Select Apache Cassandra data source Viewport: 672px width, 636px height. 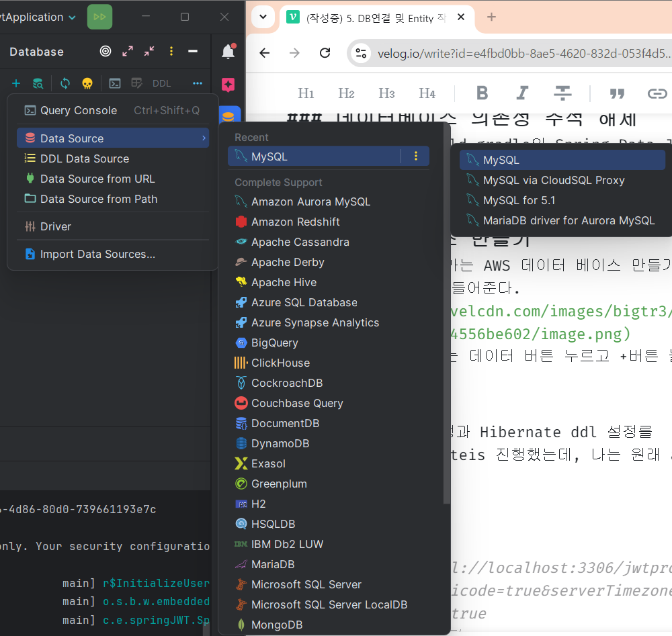329,242
